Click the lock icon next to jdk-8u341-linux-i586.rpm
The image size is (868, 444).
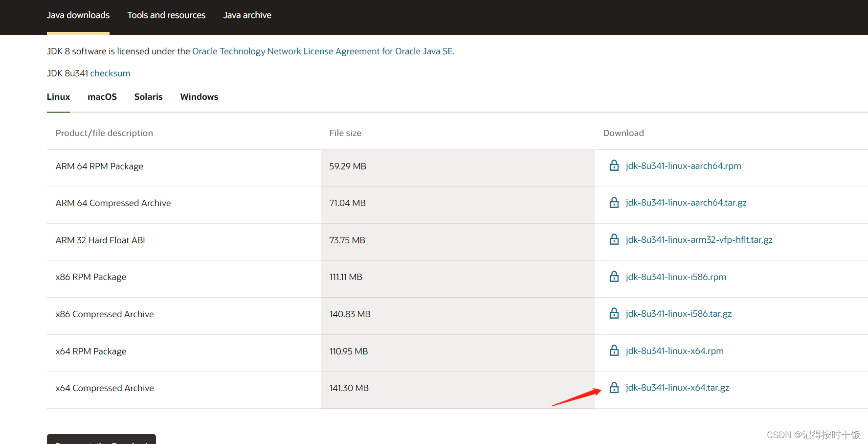pos(614,277)
